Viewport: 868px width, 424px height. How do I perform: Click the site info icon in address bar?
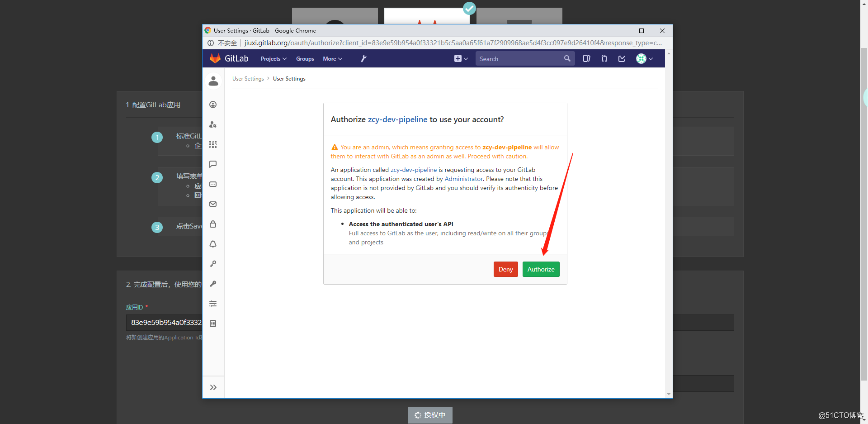coord(211,43)
